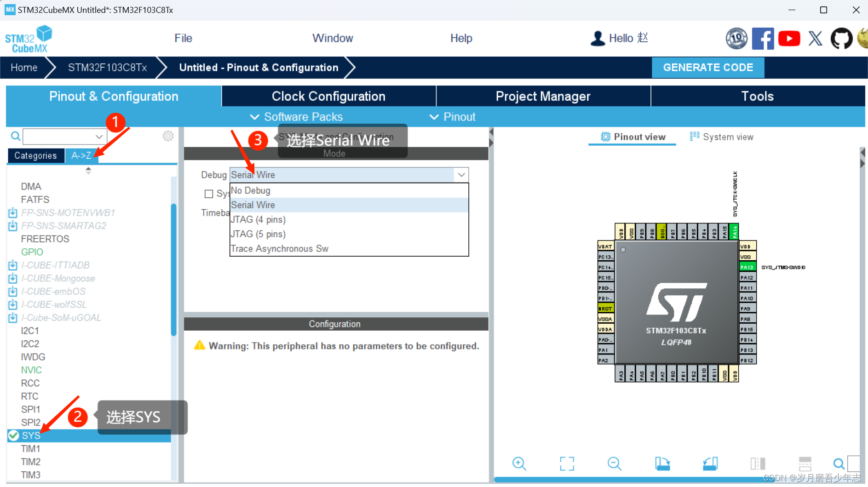Viewport: 868px width, 487px height.
Task: Click the download icon beside I-CUBE-ITTIADB
Action: click(x=13, y=265)
